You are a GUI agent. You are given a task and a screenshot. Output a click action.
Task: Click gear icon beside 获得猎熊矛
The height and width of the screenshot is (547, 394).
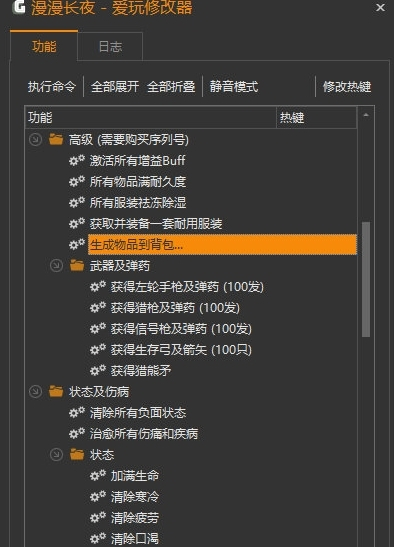pyautogui.click(x=98, y=370)
